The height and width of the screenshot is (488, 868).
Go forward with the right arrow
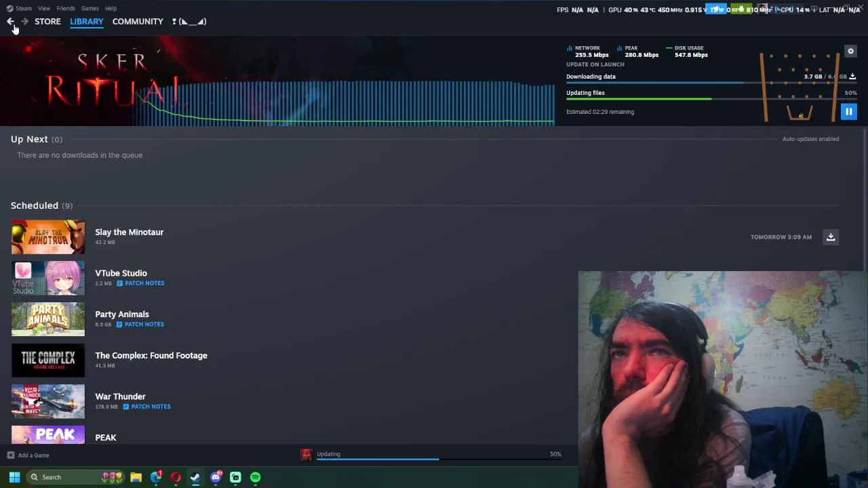coord(24,22)
